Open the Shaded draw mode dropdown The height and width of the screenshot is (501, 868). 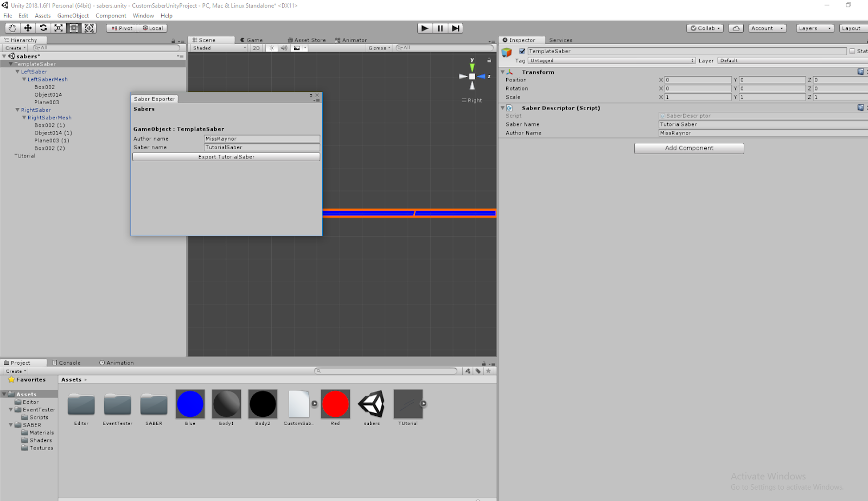(x=217, y=48)
